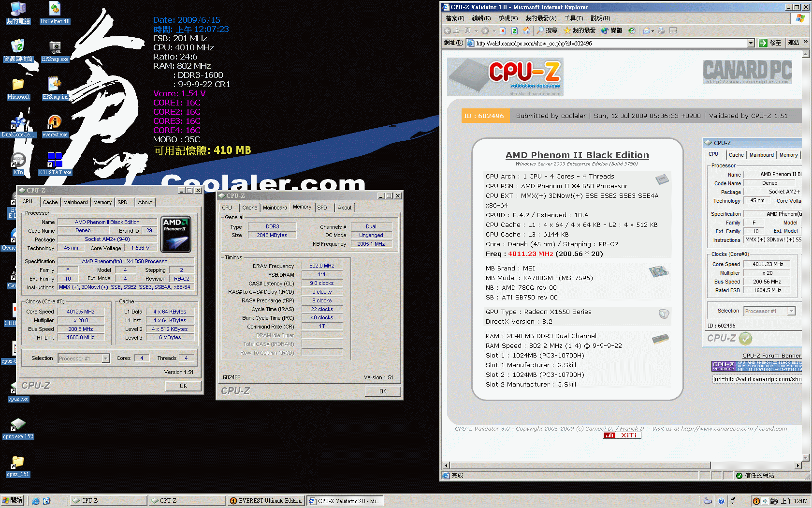Image resolution: width=812 pixels, height=508 pixels.
Task: Open the cpuz_151 folder on desktop
Action: (18, 465)
